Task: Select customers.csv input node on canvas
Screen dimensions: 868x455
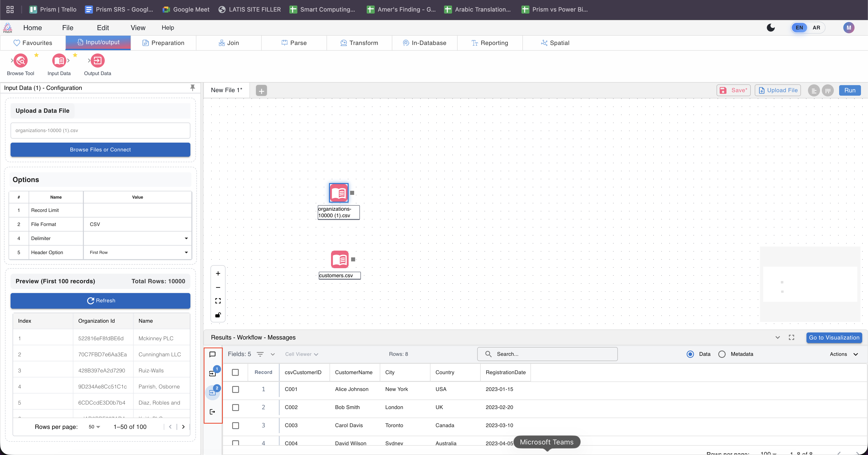Action: click(339, 259)
